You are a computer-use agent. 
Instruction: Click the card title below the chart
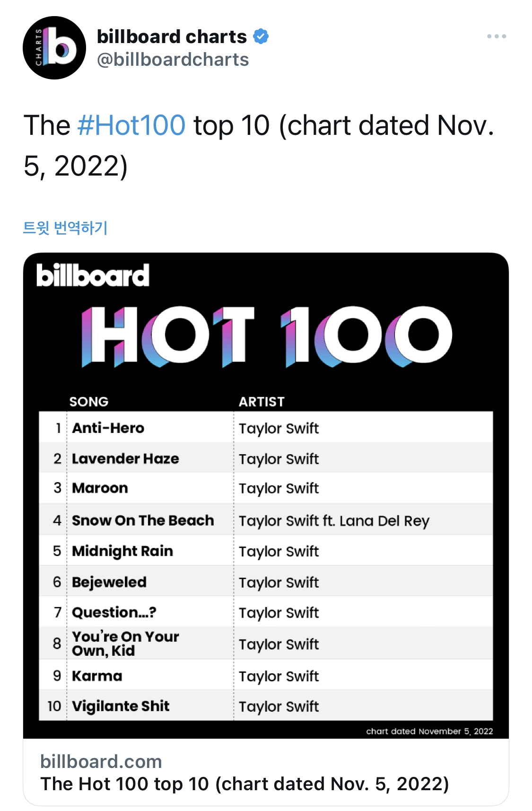point(244,784)
